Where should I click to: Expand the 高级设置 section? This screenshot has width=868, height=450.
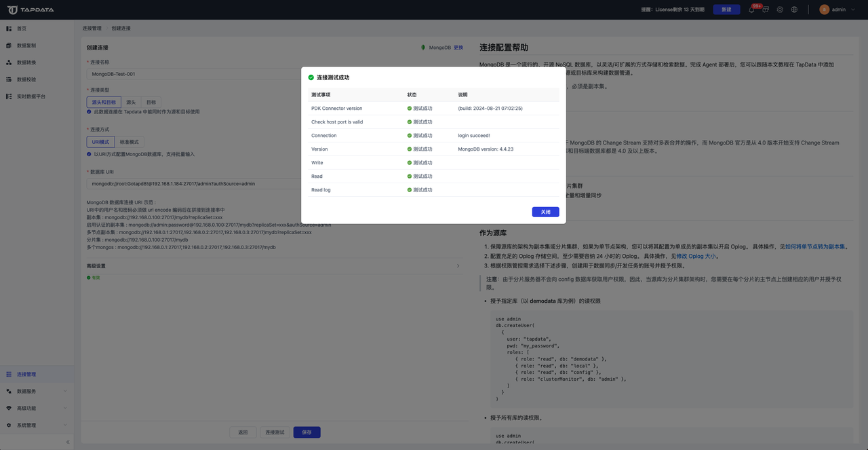(274, 266)
